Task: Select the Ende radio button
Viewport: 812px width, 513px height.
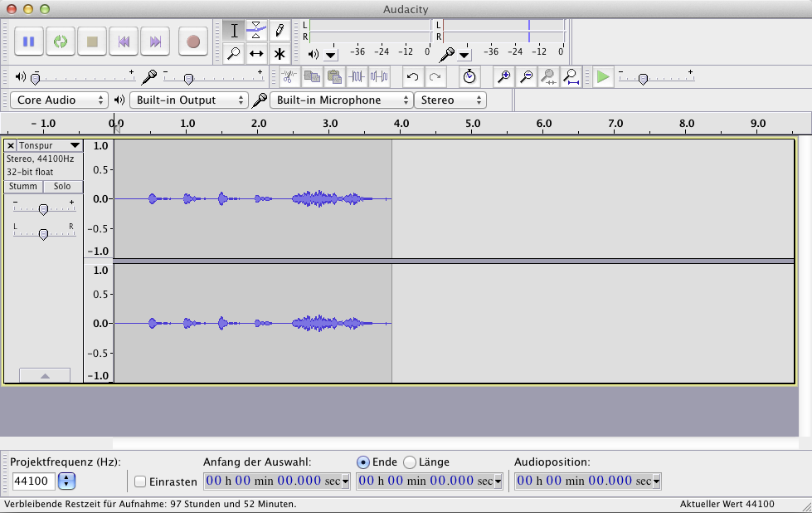Action: point(363,462)
